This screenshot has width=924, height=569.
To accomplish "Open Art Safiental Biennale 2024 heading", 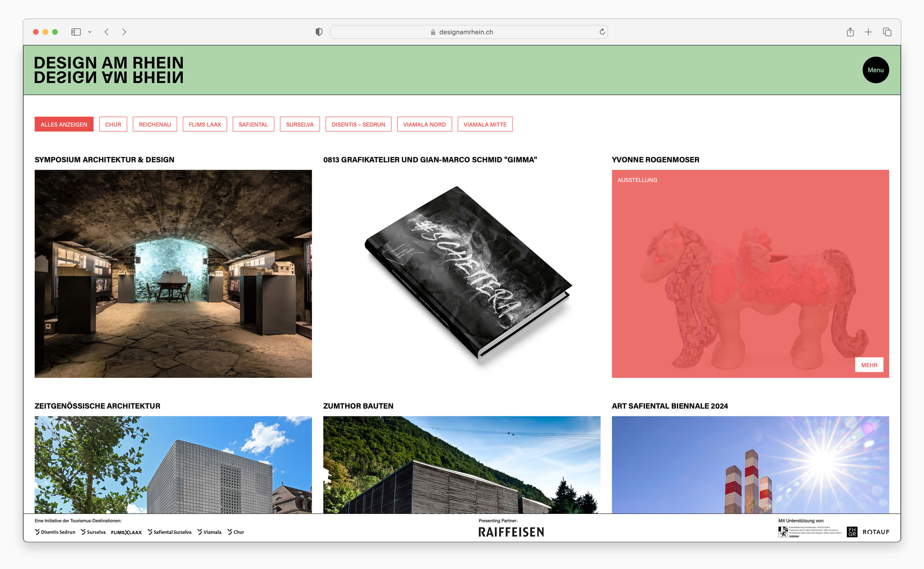I will click(x=670, y=406).
